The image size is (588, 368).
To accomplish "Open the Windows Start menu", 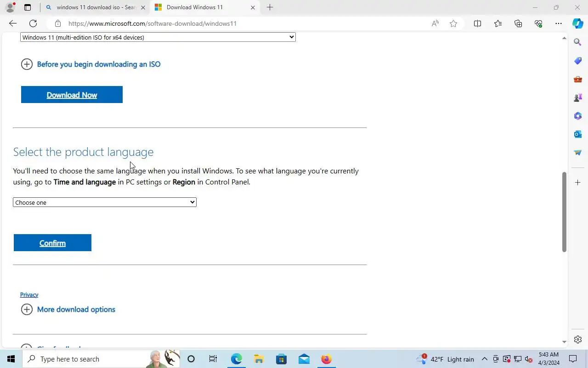I will coord(11,359).
